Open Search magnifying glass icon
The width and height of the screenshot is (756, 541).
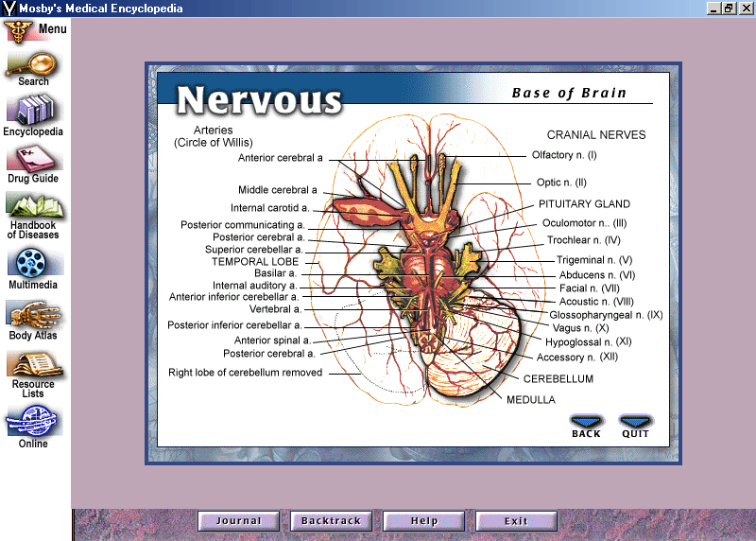(32, 64)
